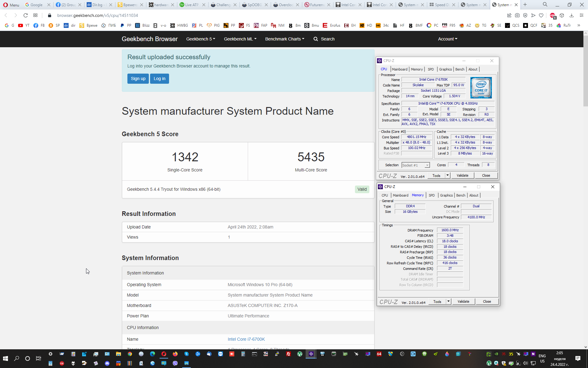Screen dimensions: 588x368
Task: Open the Socket #1 selection combo box
Action: pyautogui.click(x=416, y=165)
